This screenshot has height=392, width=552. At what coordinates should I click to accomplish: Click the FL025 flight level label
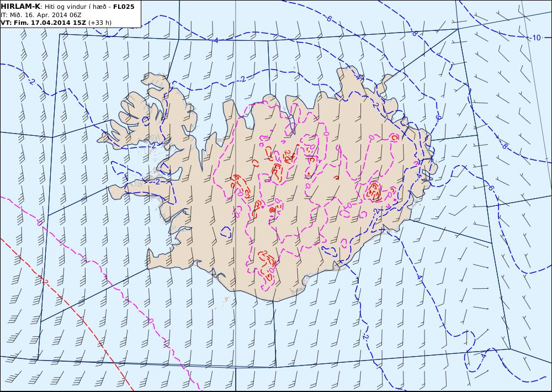pyautogui.click(x=124, y=7)
